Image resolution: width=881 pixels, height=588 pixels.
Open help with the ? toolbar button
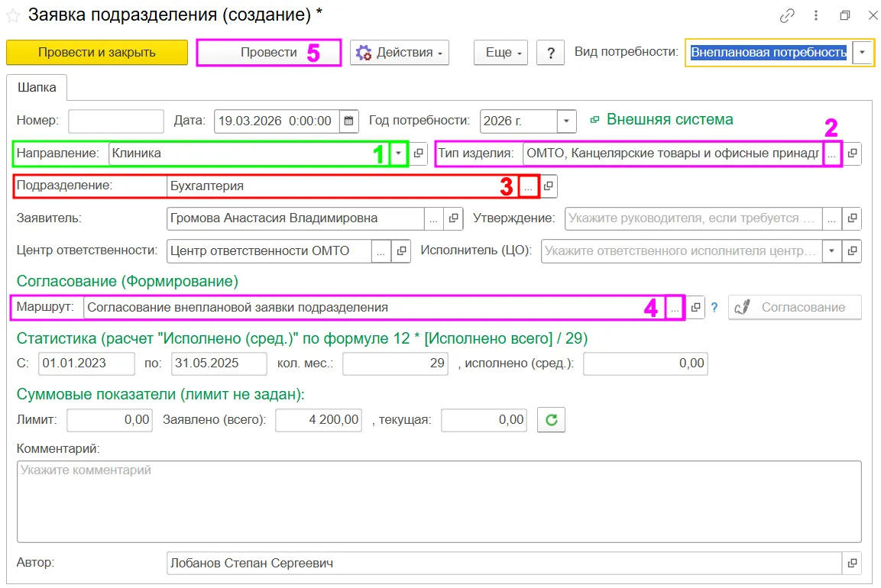point(551,53)
